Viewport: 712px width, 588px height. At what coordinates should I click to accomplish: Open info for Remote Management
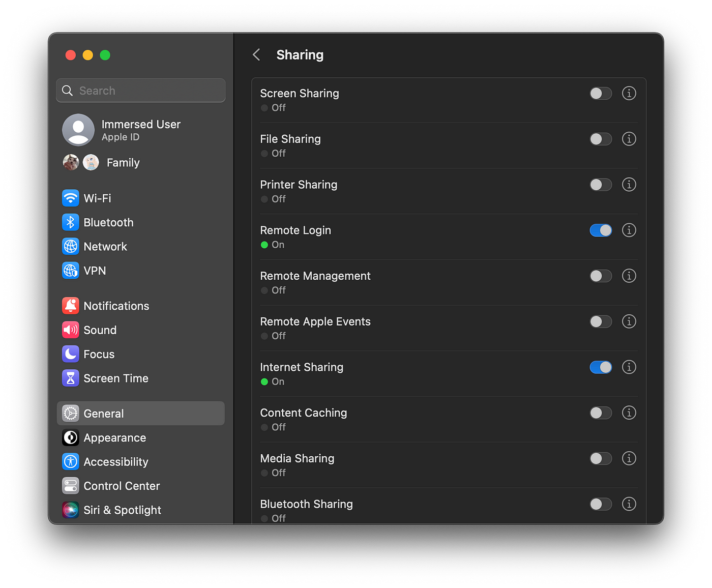pos(629,276)
